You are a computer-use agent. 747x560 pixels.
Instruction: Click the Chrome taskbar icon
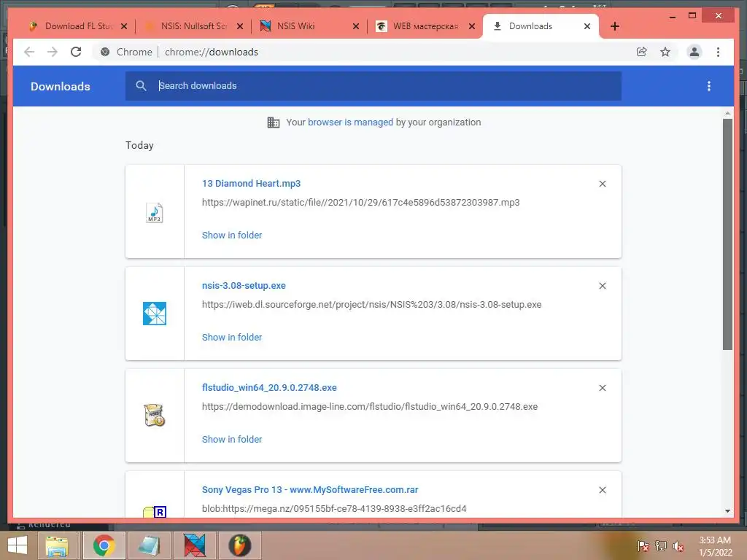(104, 545)
